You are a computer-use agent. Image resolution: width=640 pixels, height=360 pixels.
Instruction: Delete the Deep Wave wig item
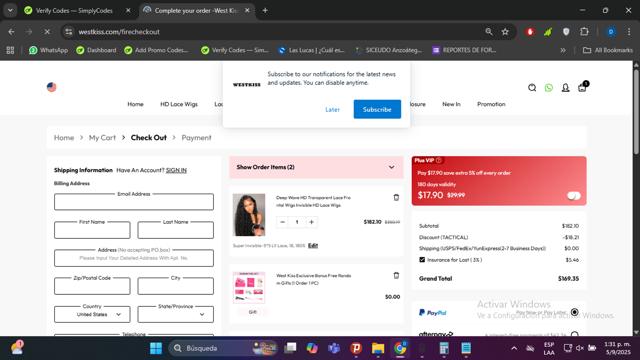396,198
